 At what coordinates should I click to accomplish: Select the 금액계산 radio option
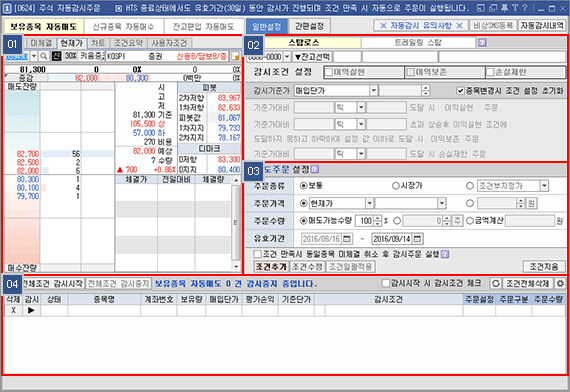[470, 221]
